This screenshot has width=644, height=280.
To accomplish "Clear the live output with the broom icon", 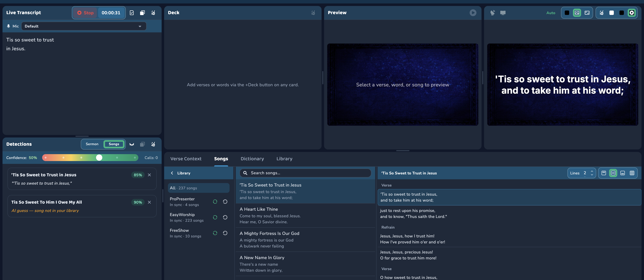I will [x=601, y=13].
